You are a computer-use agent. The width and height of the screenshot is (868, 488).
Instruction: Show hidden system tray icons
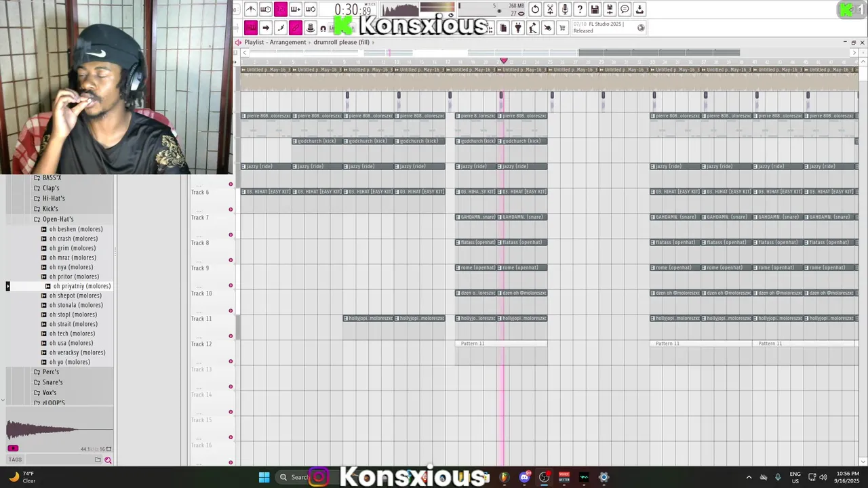click(749, 477)
